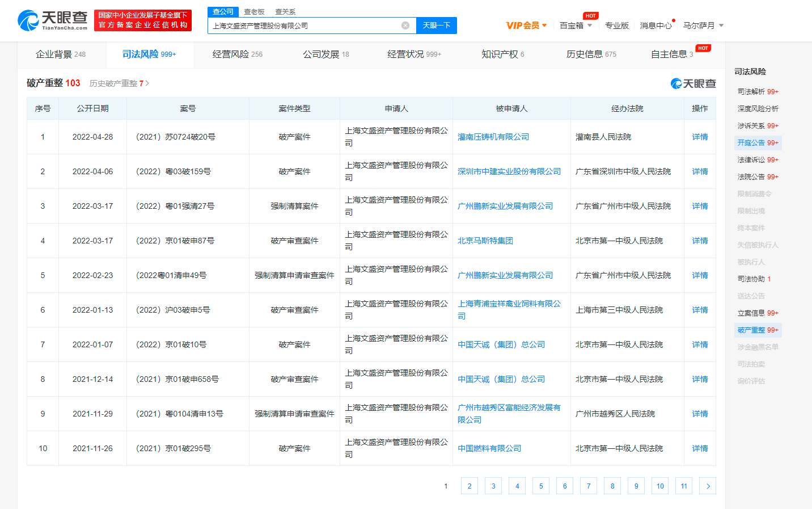Switch to the 经营状况 tab
The height and width of the screenshot is (509, 812).
(x=414, y=54)
